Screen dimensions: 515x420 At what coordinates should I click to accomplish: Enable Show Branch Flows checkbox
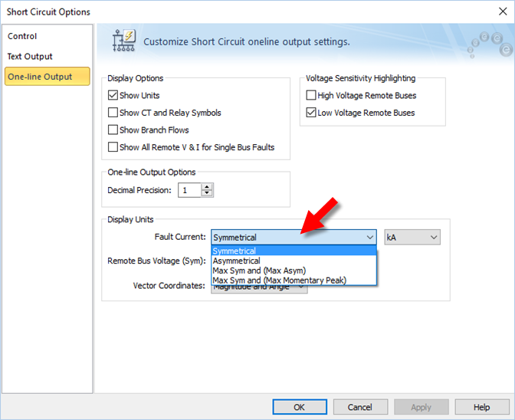[x=113, y=130]
